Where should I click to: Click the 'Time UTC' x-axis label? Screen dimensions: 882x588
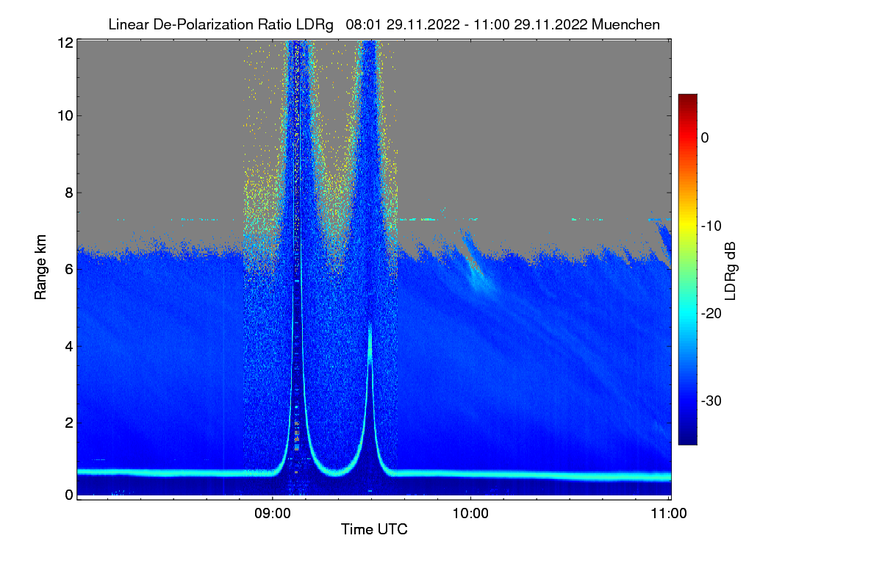(x=374, y=529)
